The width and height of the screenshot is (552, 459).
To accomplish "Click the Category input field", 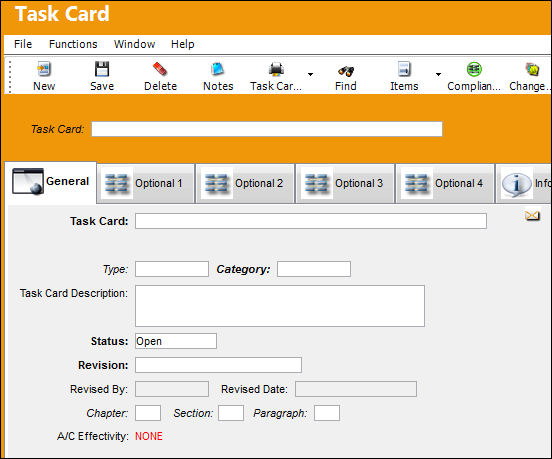I will click(314, 269).
